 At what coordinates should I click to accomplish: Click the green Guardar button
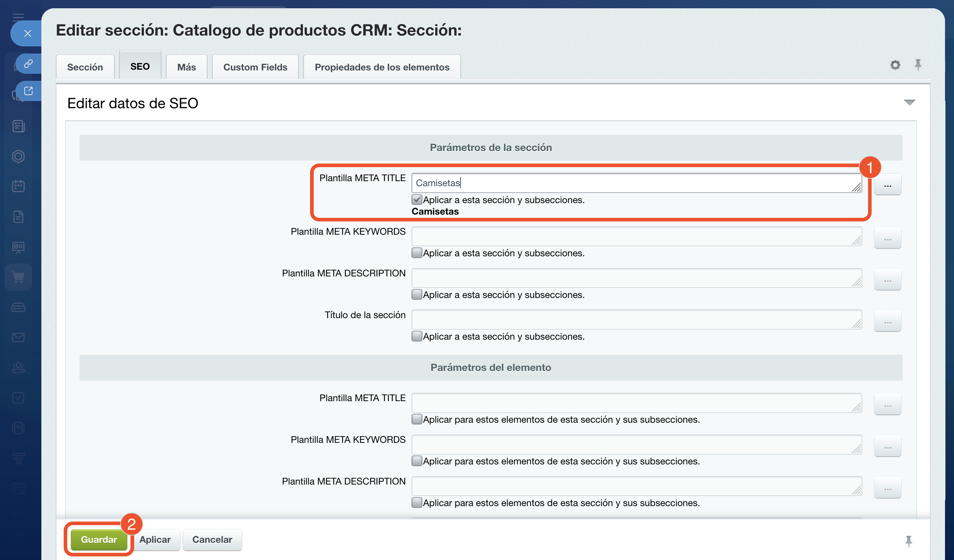click(x=99, y=539)
